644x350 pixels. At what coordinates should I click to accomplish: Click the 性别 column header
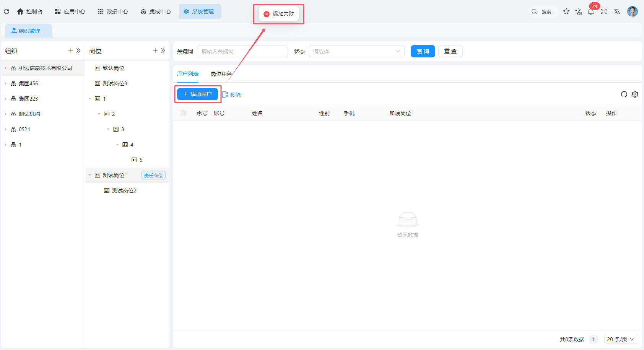pyautogui.click(x=324, y=113)
